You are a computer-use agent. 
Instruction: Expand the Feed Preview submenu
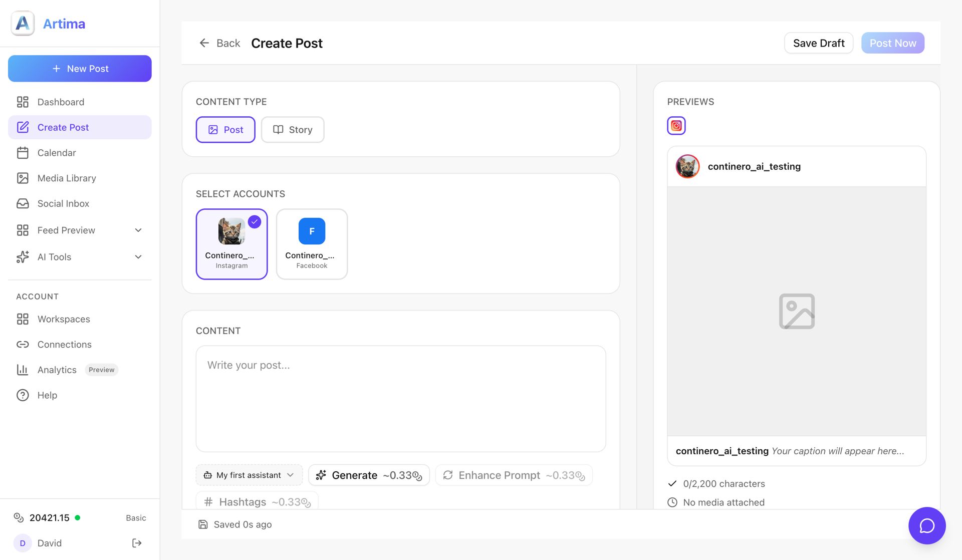pyautogui.click(x=138, y=230)
